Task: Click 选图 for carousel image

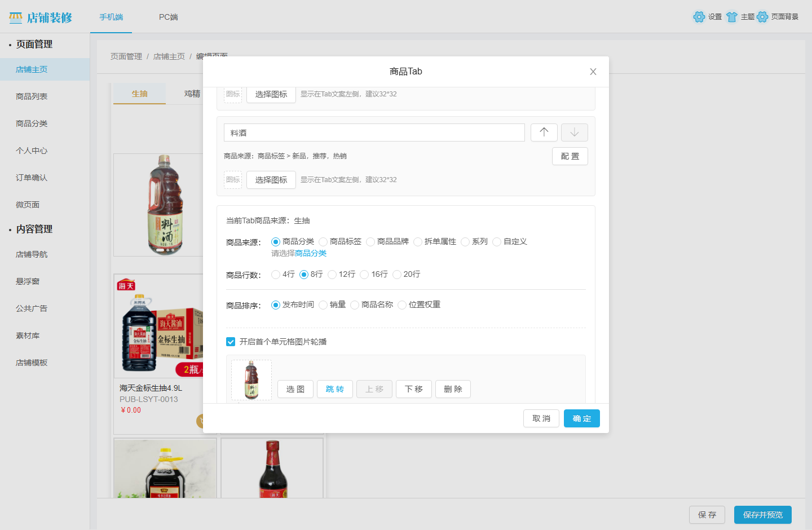Action: point(295,389)
